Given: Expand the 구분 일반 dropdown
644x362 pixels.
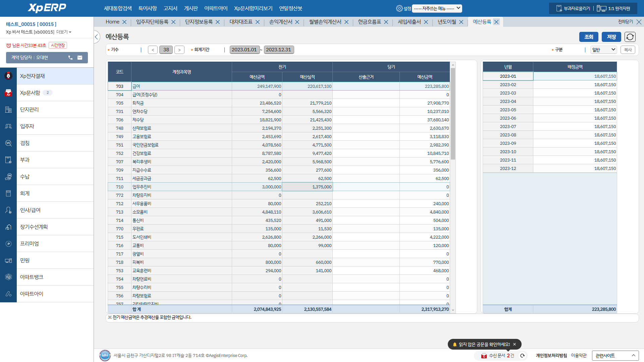Looking at the screenshot, I should pyautogui.click(x=603, y=50).
